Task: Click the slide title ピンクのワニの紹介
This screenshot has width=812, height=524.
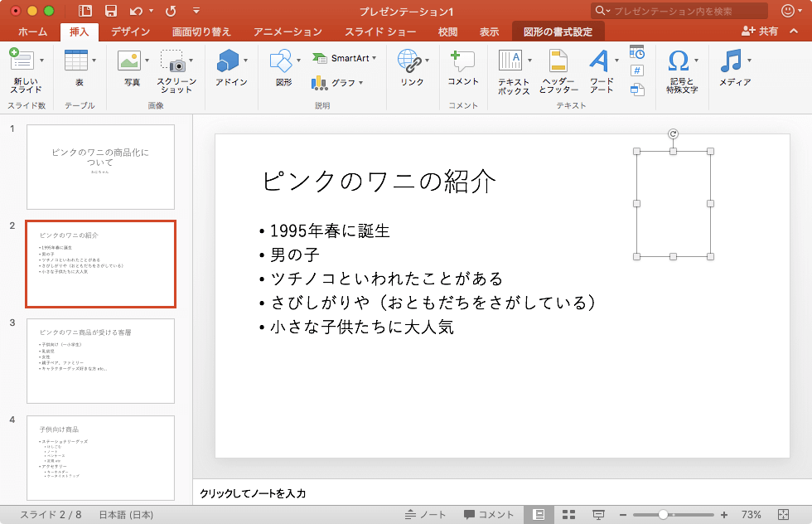Action: click(x=379, y=182)
